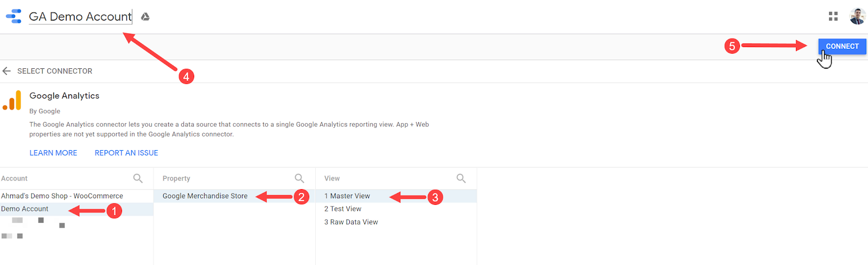Click the blue CONNECT button
Viewport: 868px width, 265px height.
point(842,46)
